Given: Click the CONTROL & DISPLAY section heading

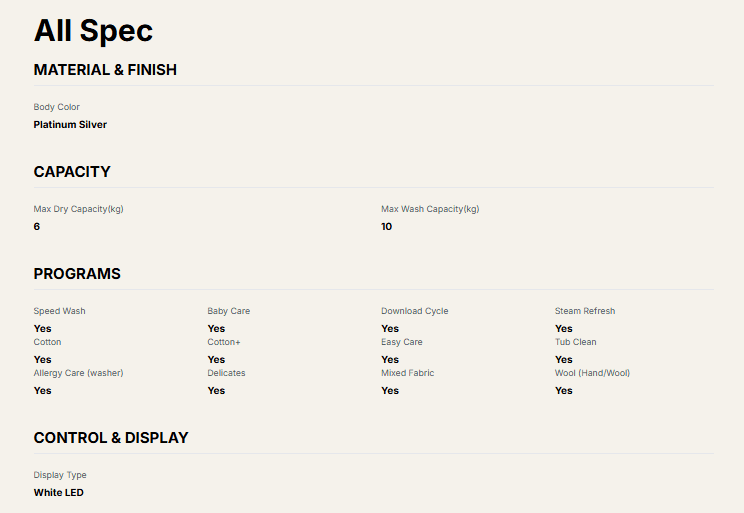Looking at the screenshot, I should tap(111, 438).
